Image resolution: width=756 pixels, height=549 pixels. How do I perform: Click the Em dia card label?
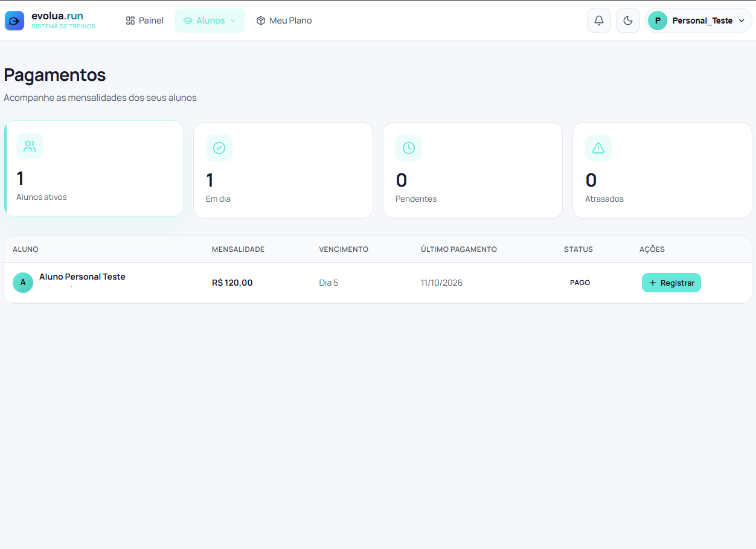point(218,199)
